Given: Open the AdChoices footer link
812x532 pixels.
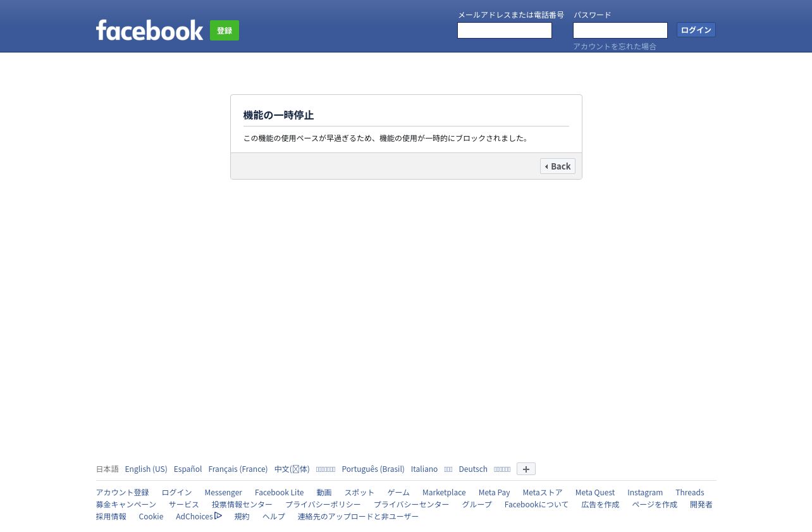Looking at the screenshot, I should (199, 517).
